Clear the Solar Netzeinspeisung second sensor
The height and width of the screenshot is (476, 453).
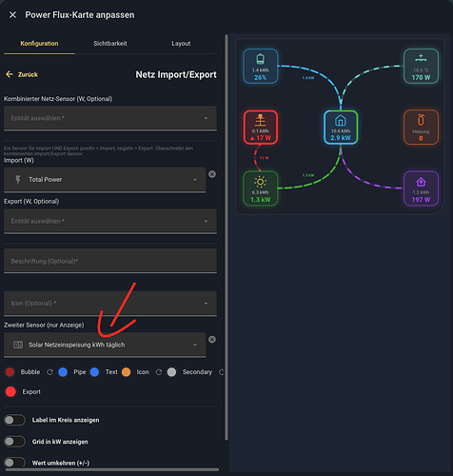(212, 340)
